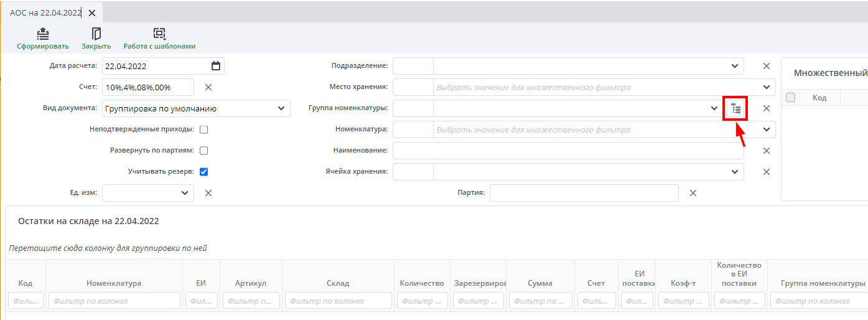Click the Сформировать toolbar icon
The image size is (868, 320).
click(43, 34)
